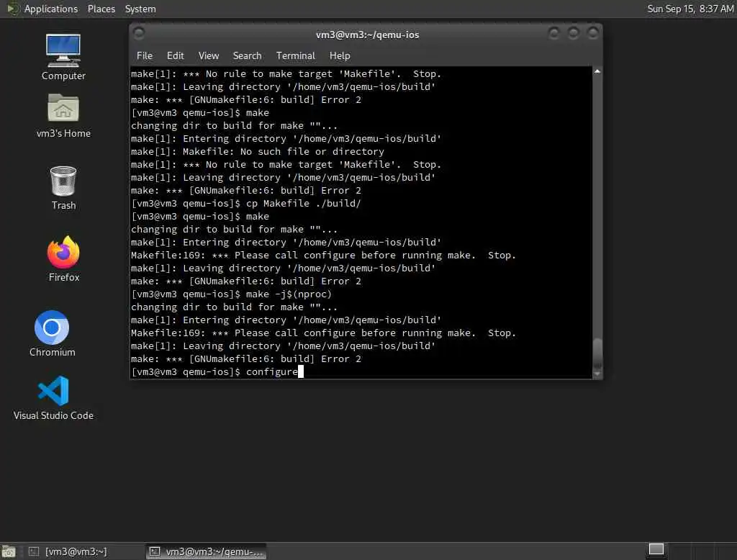Open the Terminal menu
Viewport: 737px width, 560px height.
click(x=296, y=55)
